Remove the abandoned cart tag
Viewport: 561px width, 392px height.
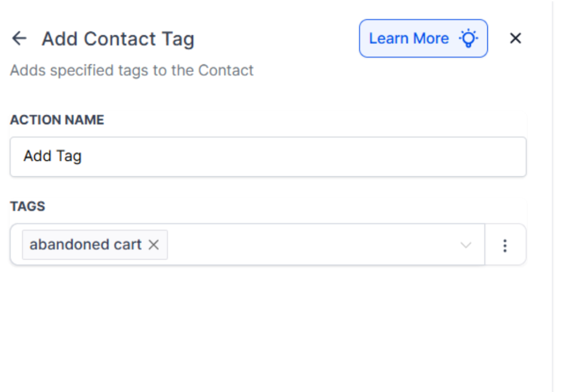[x=153, y=245]
